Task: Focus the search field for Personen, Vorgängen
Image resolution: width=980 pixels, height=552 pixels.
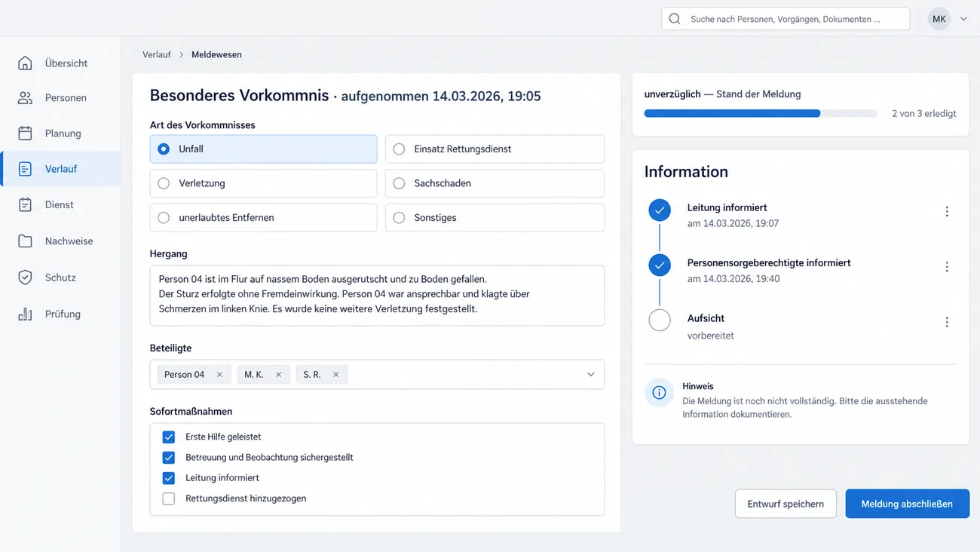Action: point(786,19)
